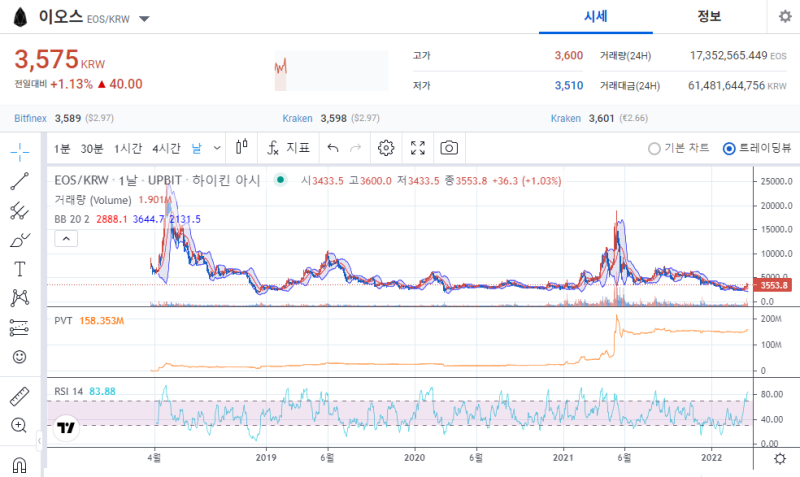The image size is (800, 477).
Task: Select the pitchfork drawing tool
Action: click(19, 210)
